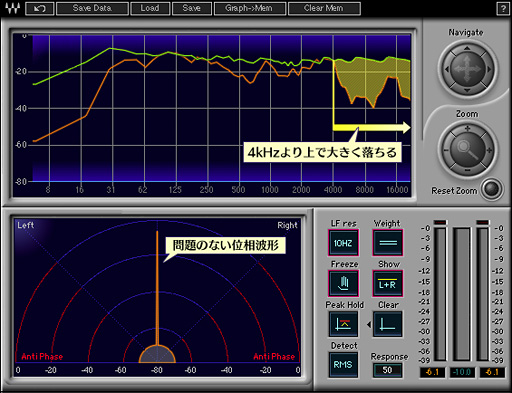Click the Navigate right arrow

pyautogui.click(x=489, y=69)
